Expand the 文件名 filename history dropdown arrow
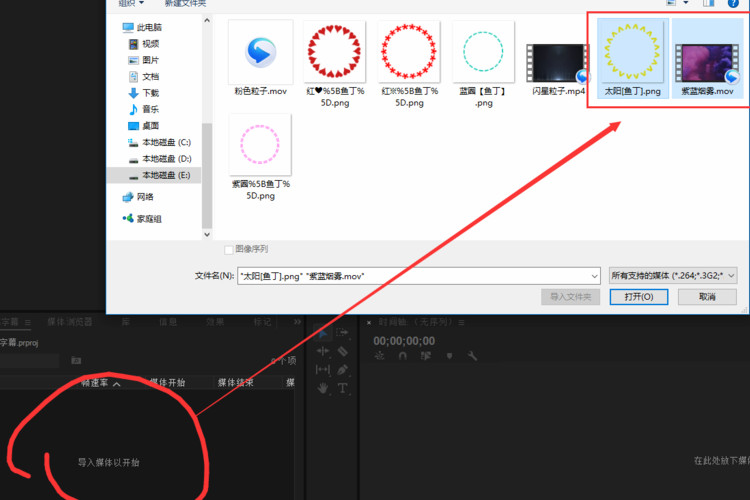 [x=596, y=275]
